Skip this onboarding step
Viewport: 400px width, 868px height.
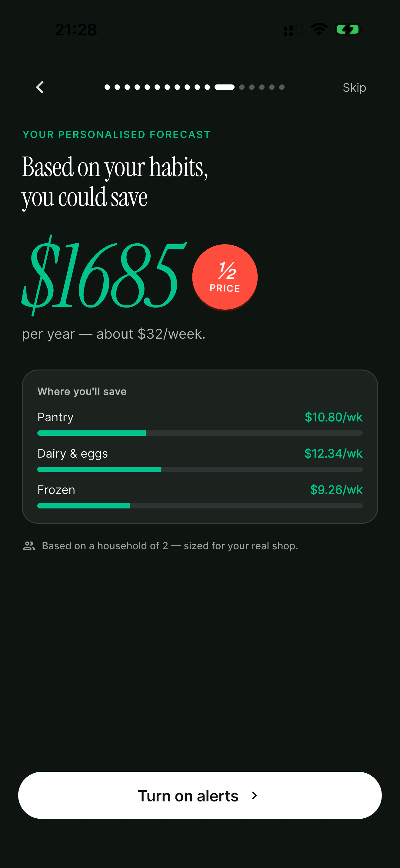click(354, 87)
